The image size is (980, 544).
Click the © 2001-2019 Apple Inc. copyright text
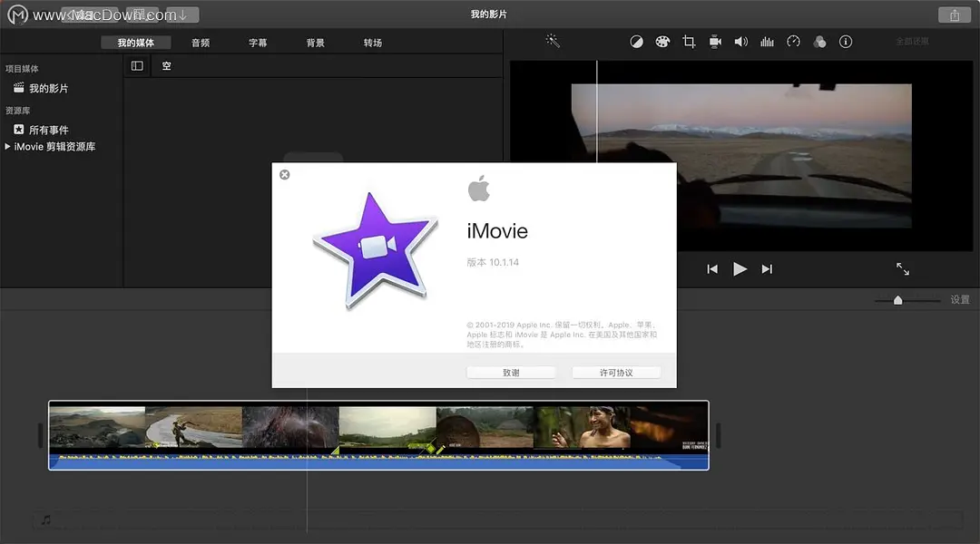pos(562,335)
